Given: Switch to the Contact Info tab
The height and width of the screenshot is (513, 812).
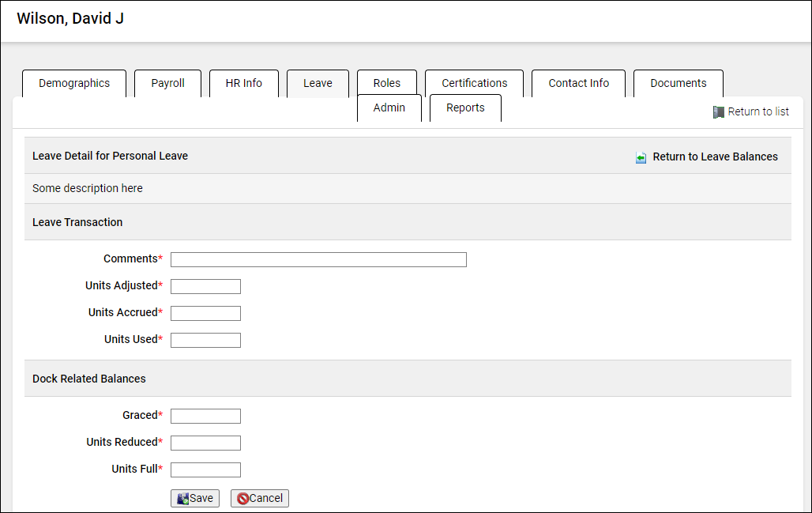Looking at the screenshot, I should point(578,83).
